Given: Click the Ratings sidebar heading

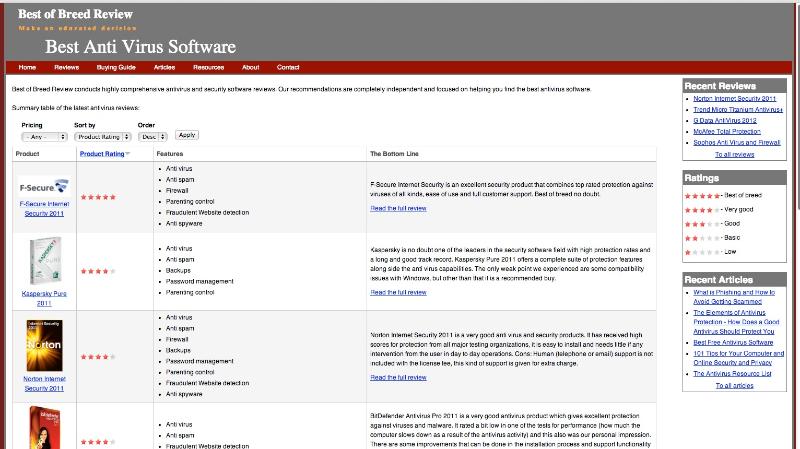Looking at the screenshot, I should tap(702, 178).
